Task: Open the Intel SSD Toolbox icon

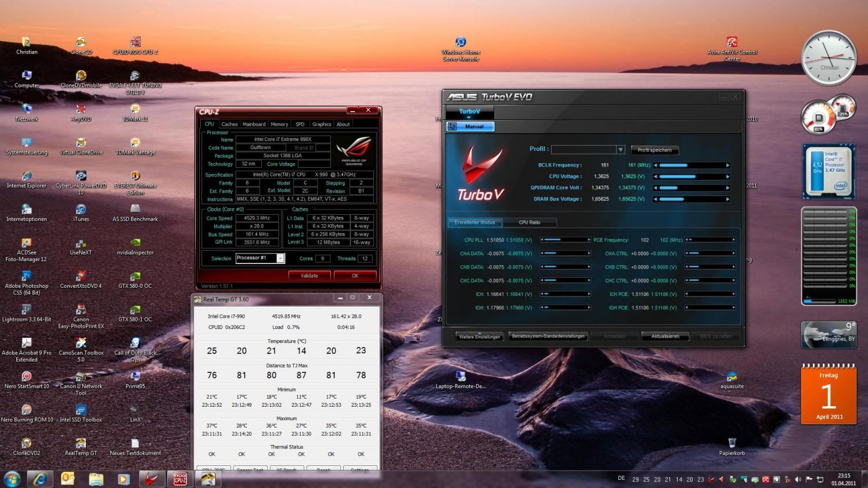Action: [81, 414]
